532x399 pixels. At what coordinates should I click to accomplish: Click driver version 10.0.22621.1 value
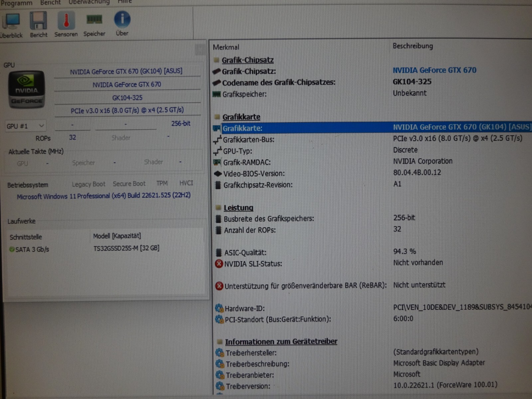click(445, 385)
